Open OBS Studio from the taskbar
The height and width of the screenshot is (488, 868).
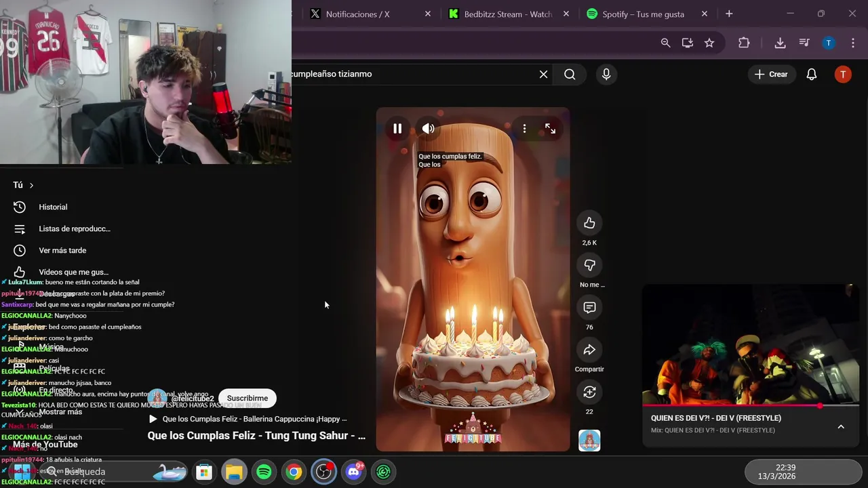323,472
